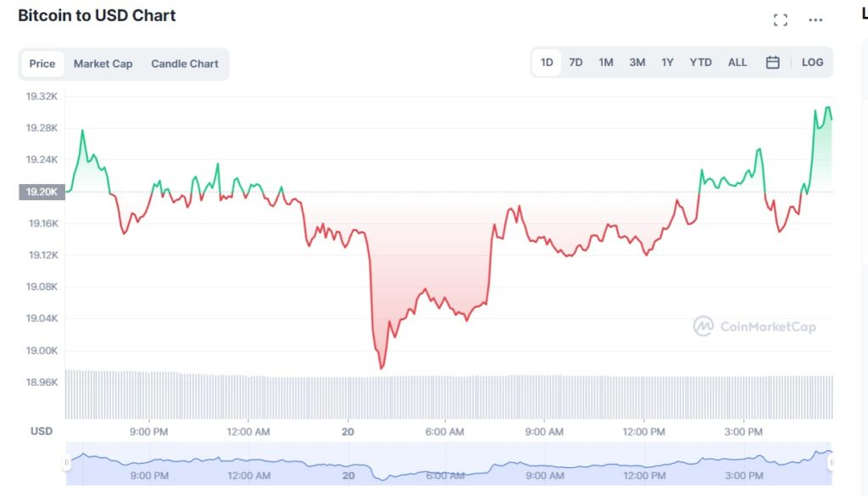Click the right range slider handle

(832, 463)
